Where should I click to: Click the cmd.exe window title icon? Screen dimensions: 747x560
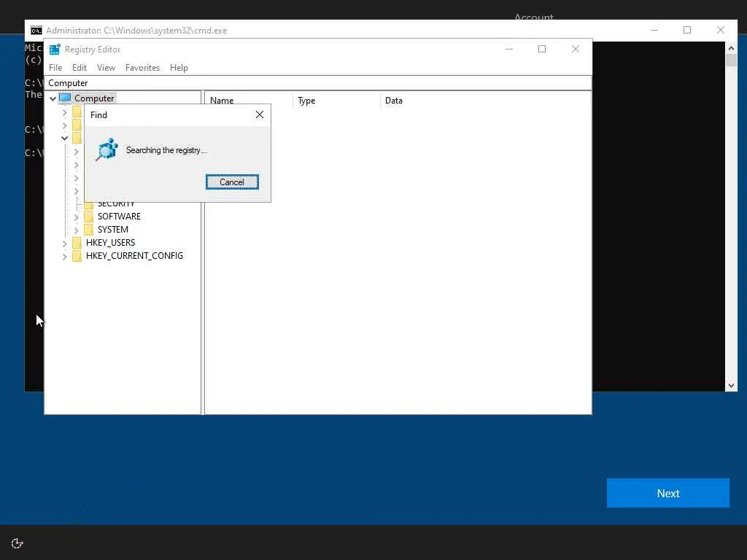(x=36, y=31)
